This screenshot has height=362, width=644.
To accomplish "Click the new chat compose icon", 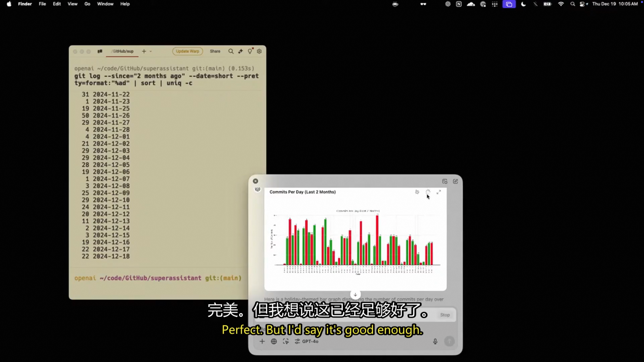I will click(x=455, y=181).
